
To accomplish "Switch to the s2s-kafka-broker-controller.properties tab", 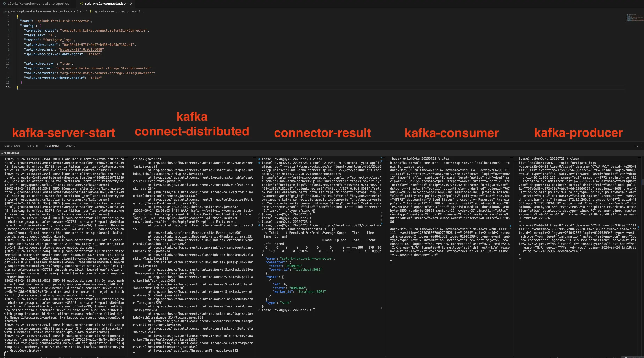I will click(x=38, y=4).
